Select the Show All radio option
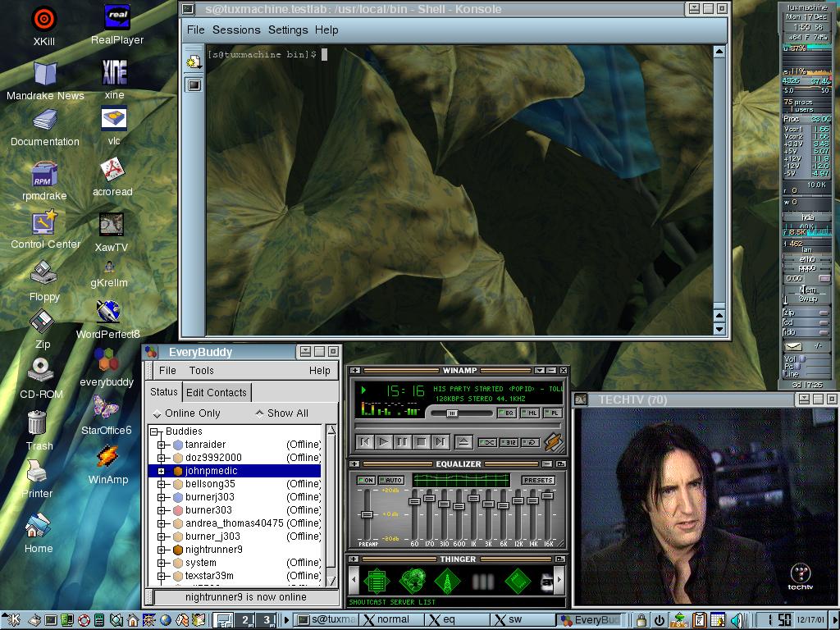The image size is (840, 630). click(x=282, y=413)
